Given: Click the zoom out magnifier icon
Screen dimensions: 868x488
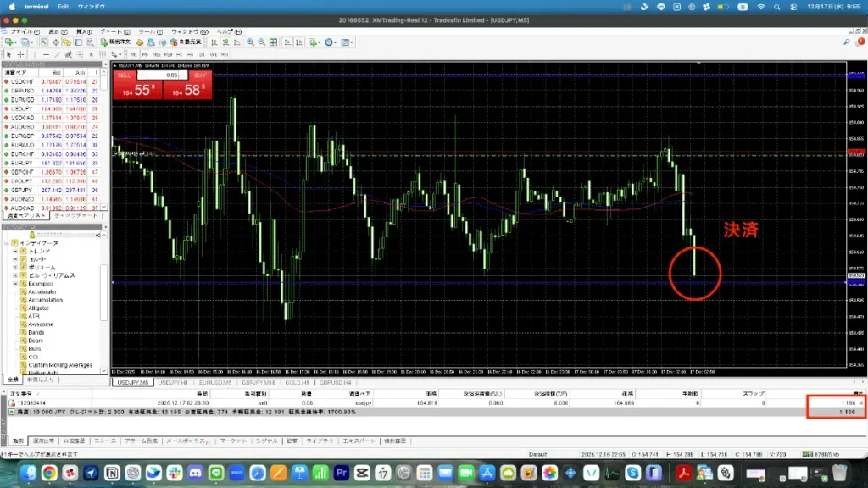Looking at the screenshot, I should [261, 42].
